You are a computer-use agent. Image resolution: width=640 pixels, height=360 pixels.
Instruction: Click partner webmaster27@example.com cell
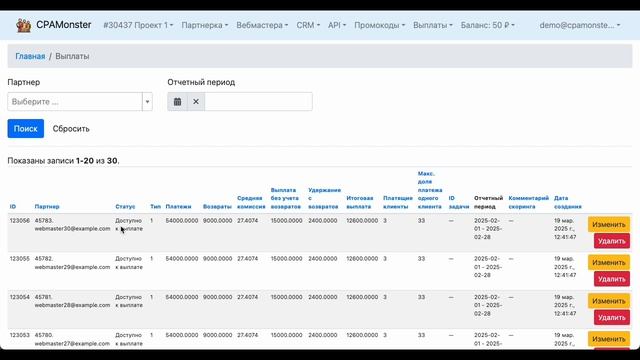click(x=72, y=339)
